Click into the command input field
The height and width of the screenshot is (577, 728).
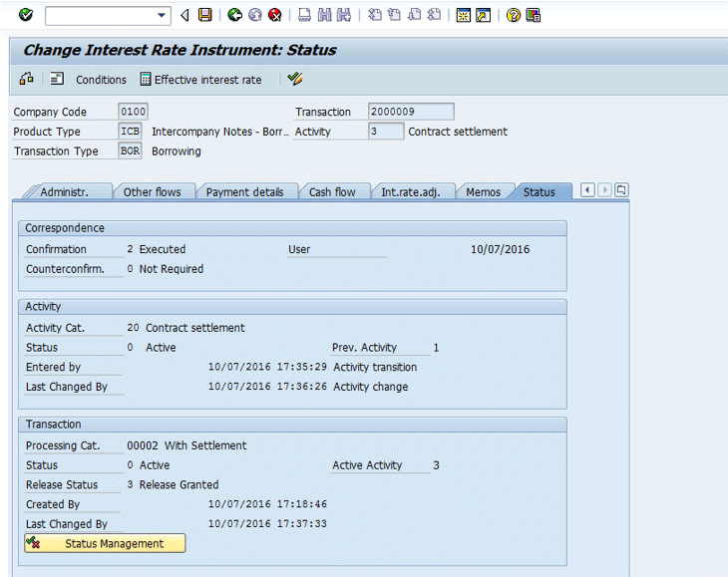(100, 16)
